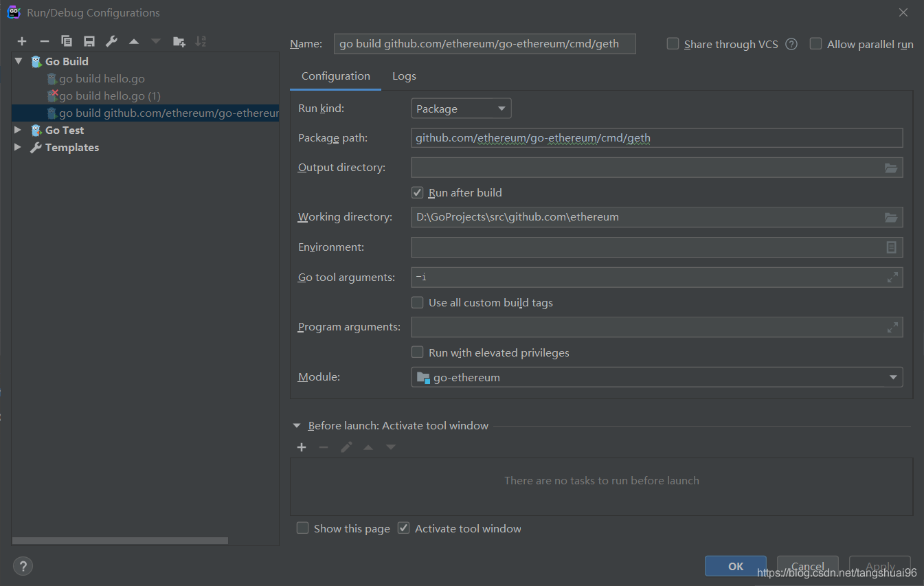This screenshot has width=924, height=586.
Task: Click the configuration list horizontal scrollbar
Action: 120,541
